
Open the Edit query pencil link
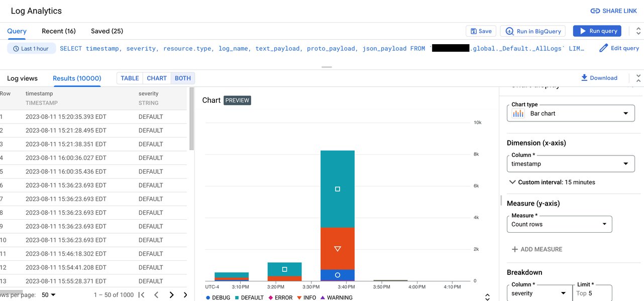[x=619, y=48]
